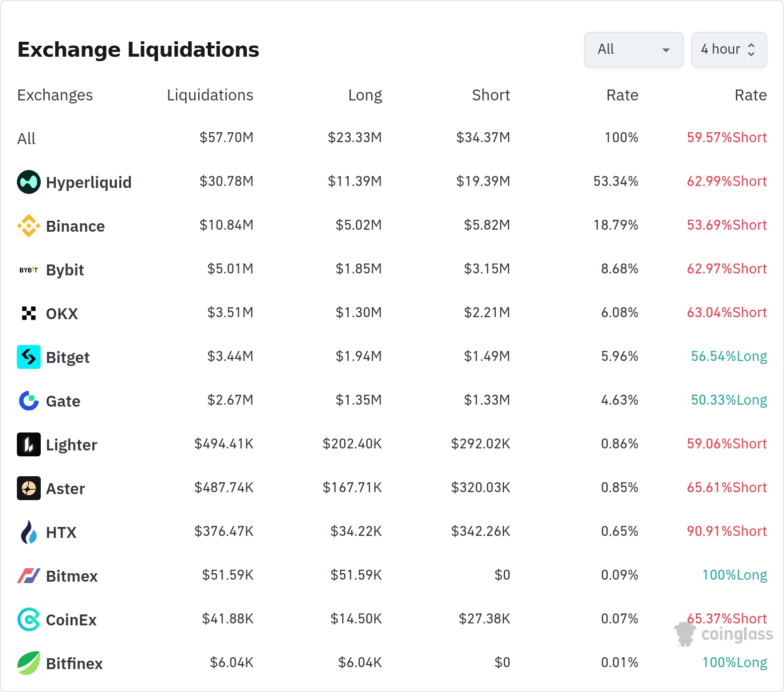The width and height of the screenshot is (784, 692).
Task: Click the Bitget logo icon
Action: pyautogui.click(x=29, y=357)
